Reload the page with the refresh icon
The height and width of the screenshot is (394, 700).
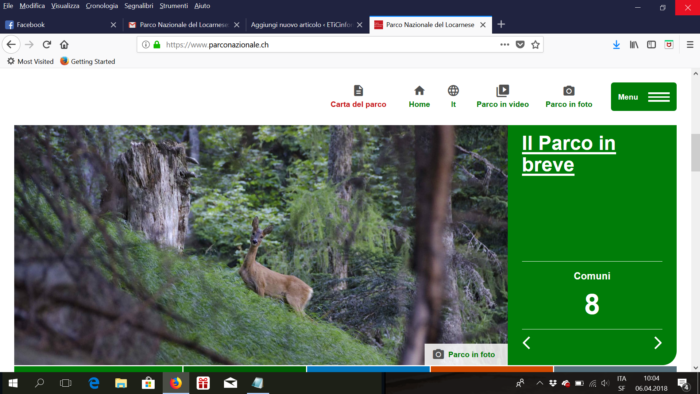(46, 44)
